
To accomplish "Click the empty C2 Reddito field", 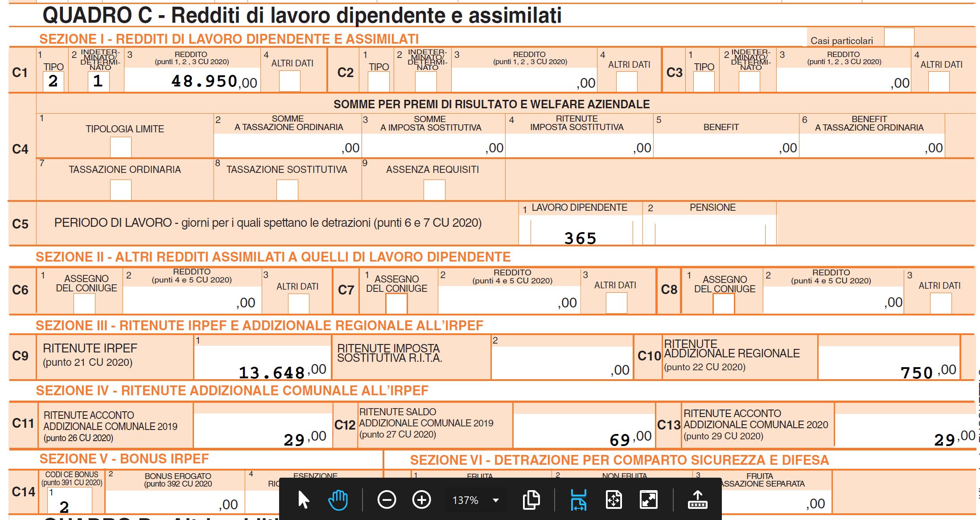I will tap(524, 80).
